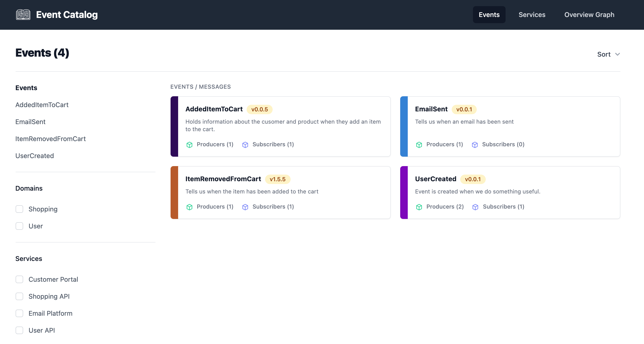
Task: Click the 'Shopping API' service label
Action: tap(49, 296)
